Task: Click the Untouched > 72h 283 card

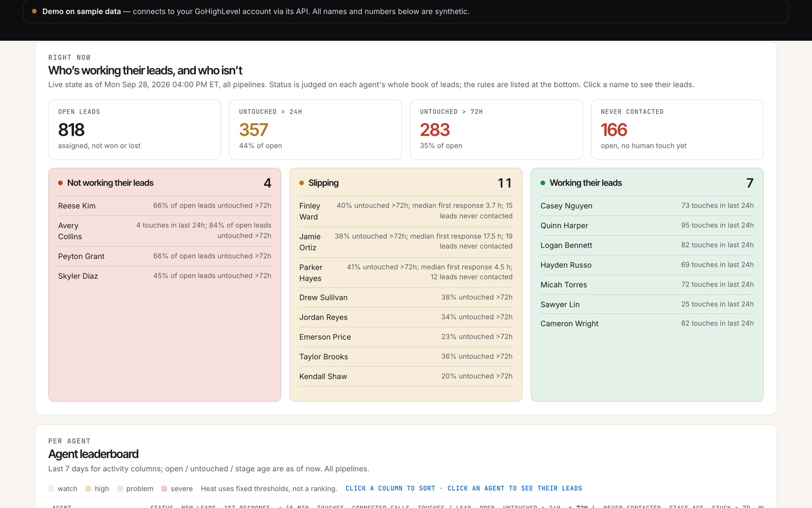Action: click(x=496, y=130)
